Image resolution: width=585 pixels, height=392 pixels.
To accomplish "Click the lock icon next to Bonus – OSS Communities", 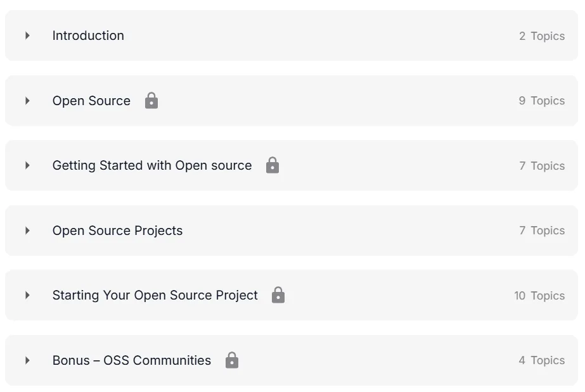I will click(232, 360).
